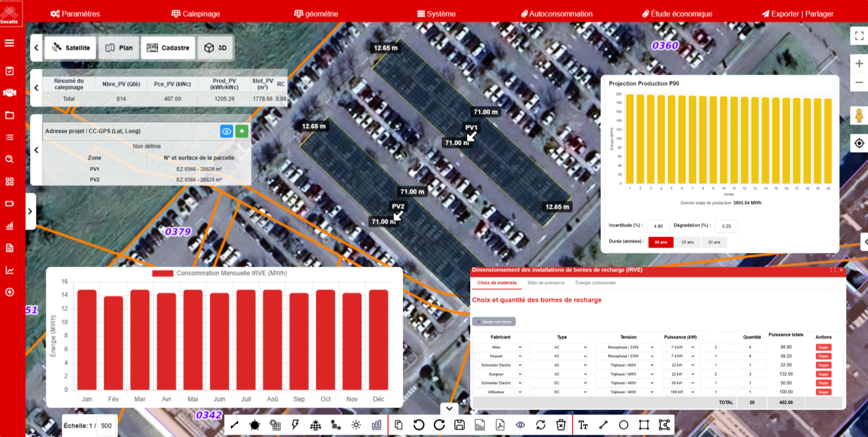The height and width of the screenshot is (437, 868).
Task: Open the hamburger menu in the sidebar
Action: [x=10, y=43]
